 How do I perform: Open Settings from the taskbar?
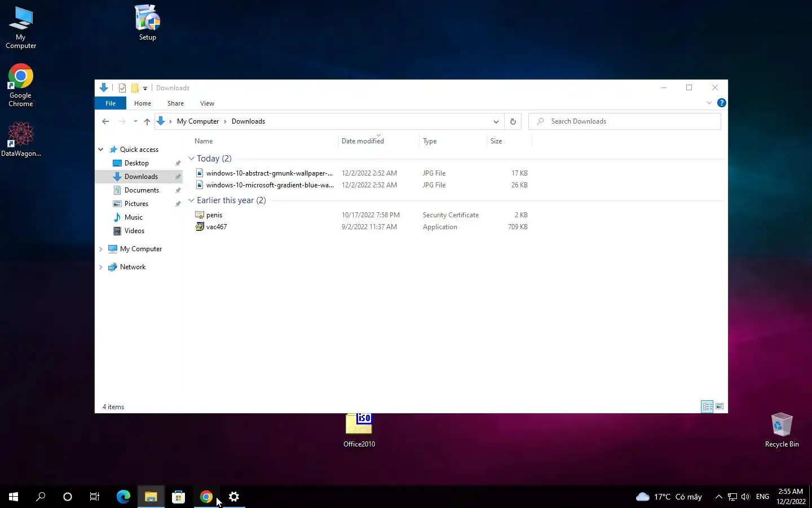coord(233,497)
